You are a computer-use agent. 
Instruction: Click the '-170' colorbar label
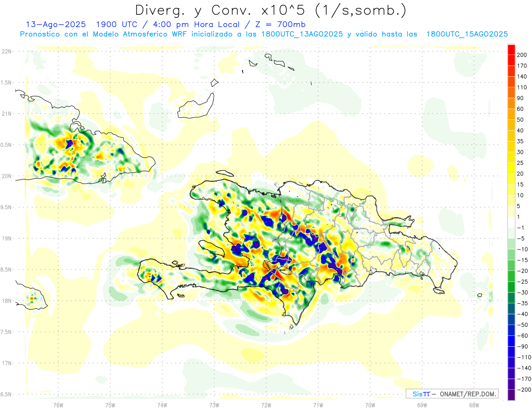tap(524, 379)
